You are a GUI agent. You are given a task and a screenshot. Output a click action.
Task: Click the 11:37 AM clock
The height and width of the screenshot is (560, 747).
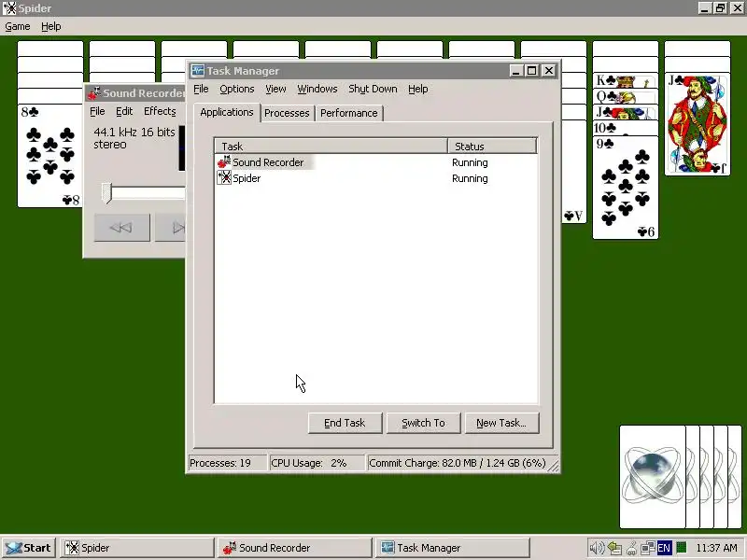716,548
